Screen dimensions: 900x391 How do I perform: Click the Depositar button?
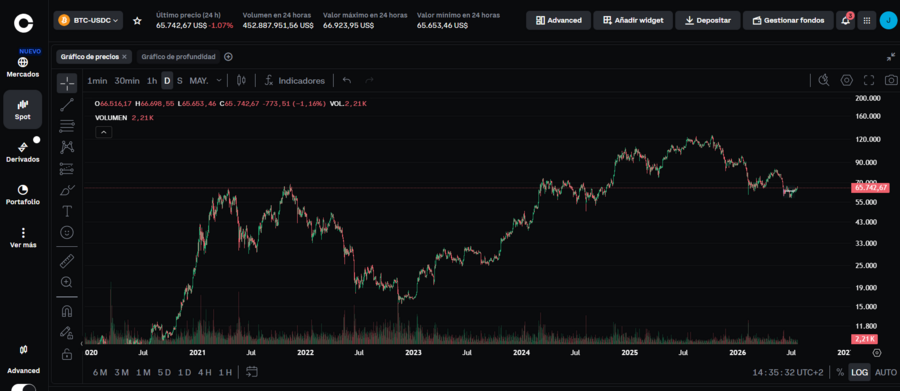[708, 21]
